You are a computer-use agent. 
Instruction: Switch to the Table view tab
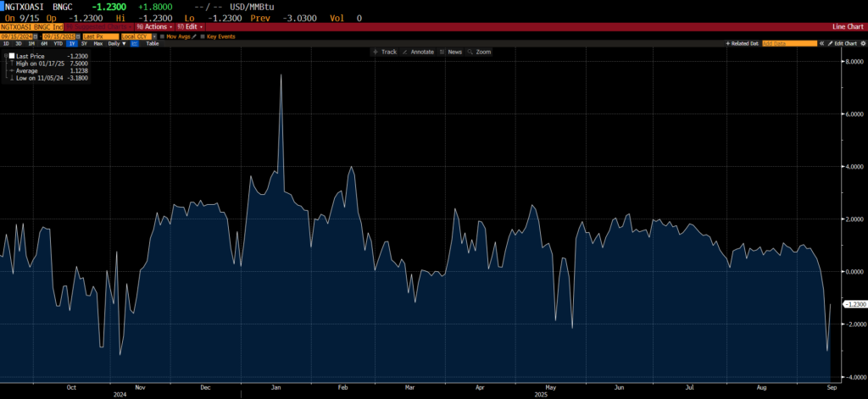tap(153, 43)
